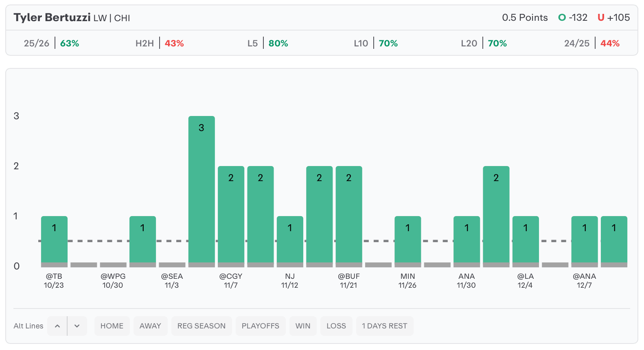Click the Alt Lines down chevron
The image size is (644, 350).
(x=77, y=326)
